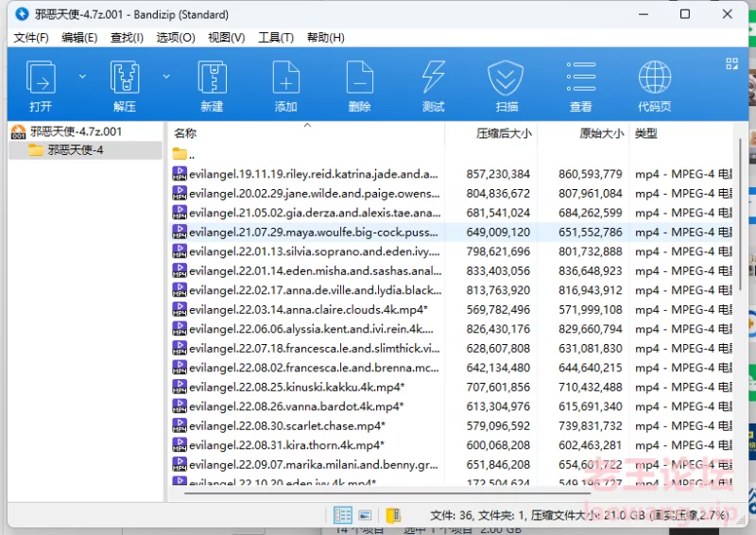Expand the dropdown arrow next to 解压
This screenshot has height=535, width=756.
tap(166, 77)
